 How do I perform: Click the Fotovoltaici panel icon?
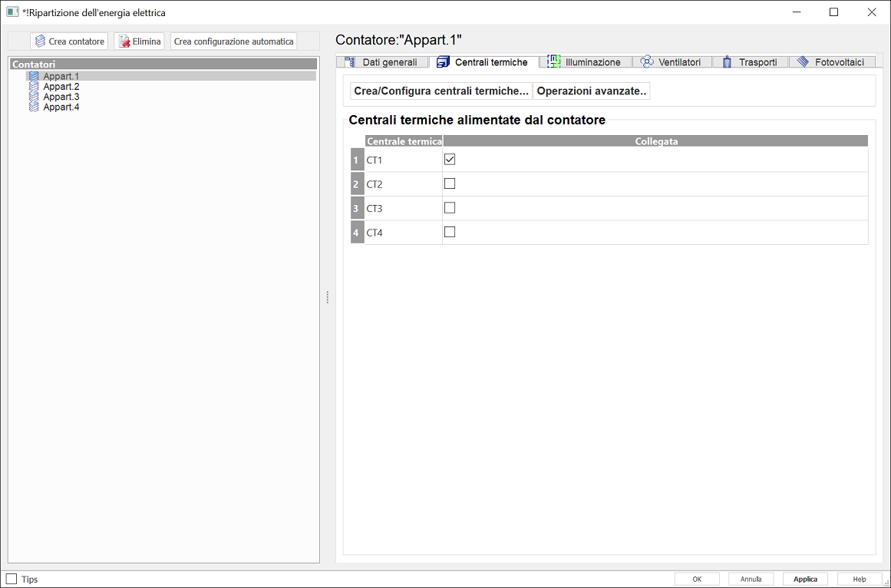coord(803,61)
